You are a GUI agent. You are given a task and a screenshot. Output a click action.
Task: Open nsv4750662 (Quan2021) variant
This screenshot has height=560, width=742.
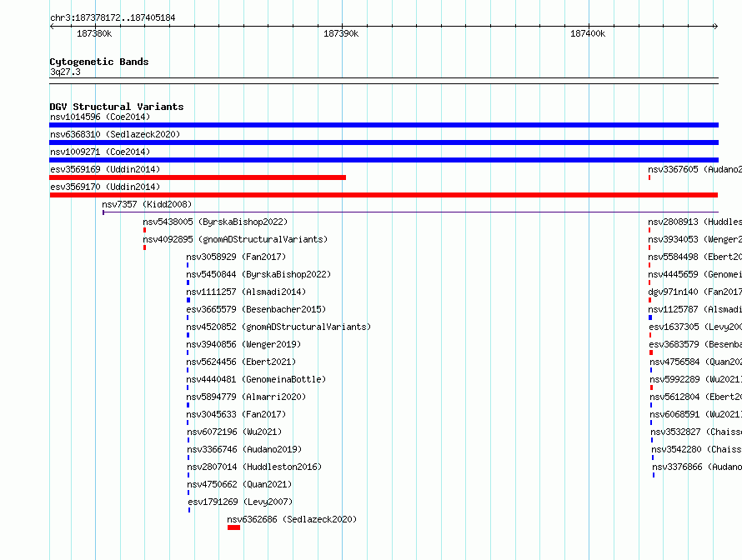pyautogui.click(x=239, y=484)
